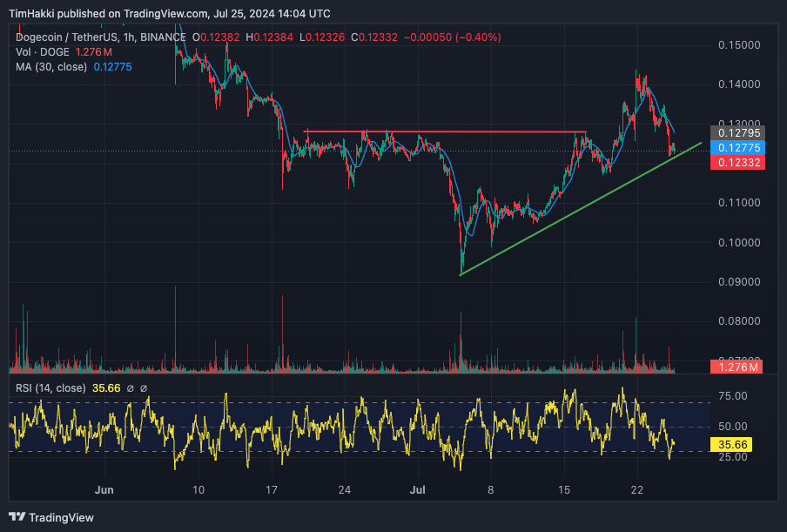787x532 pixels.
Task: Click the open value O0.12382
Action: tap(216, 37)
